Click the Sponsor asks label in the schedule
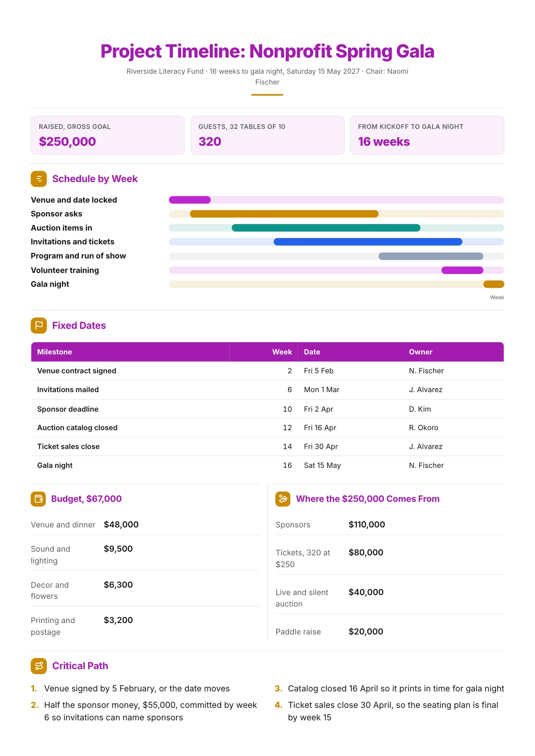The width and height of the screenshot is (535, 756). pyautogui.click(x=57, y=214)
